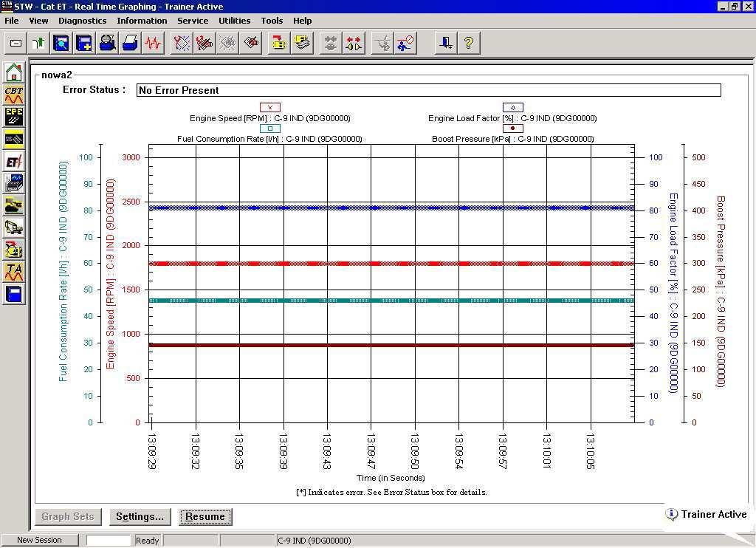Viewport: 756px width, 548px height.
Task: Open the Information menu
Action: 142,21
